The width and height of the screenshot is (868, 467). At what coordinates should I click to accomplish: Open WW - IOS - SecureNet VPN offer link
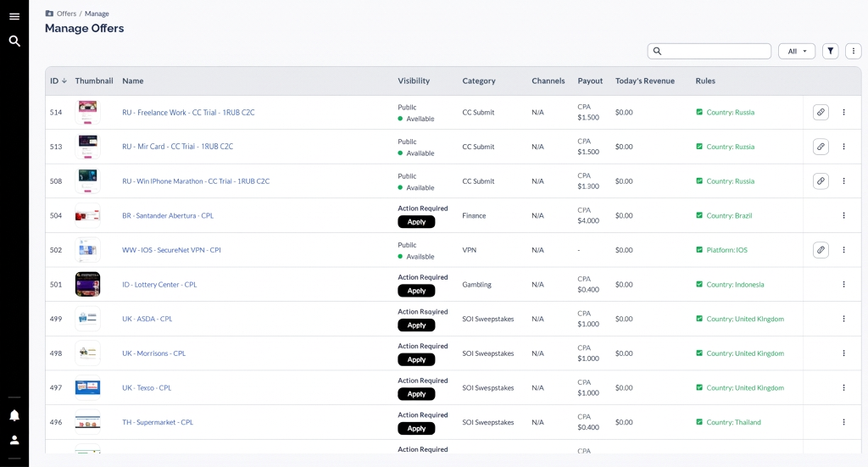pos(171,250)
